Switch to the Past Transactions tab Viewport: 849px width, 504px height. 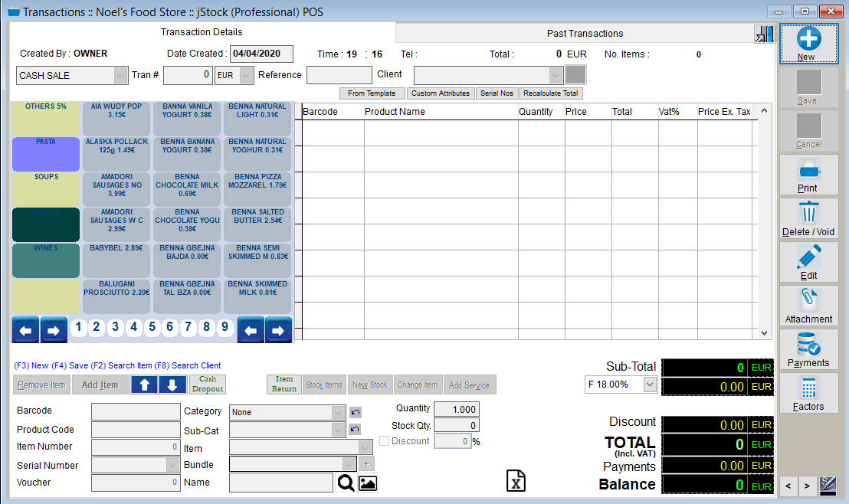point(585,32)
